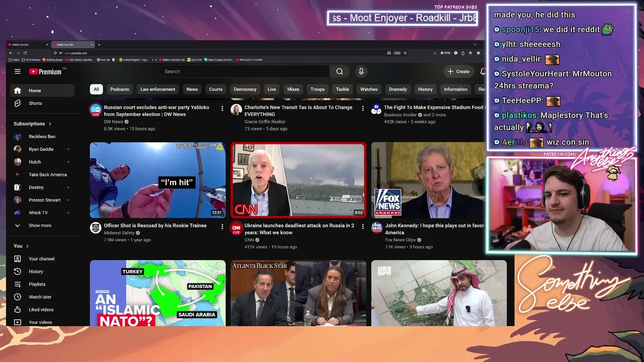Focus the YouTube search field
Image resolution: width=644 pixels, height=362 pixels.
245,71
